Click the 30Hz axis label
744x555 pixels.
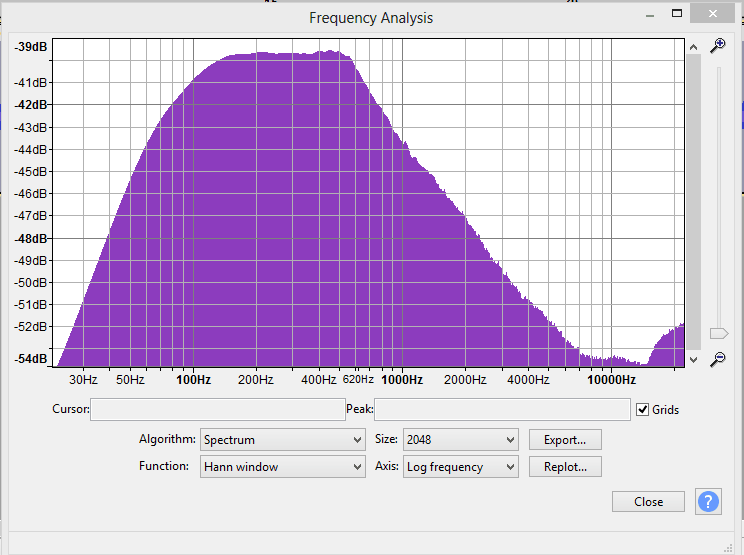84,380
